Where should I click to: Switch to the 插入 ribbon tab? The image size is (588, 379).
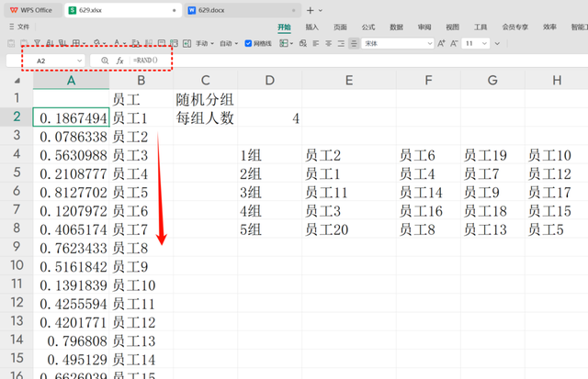point(311,27)
